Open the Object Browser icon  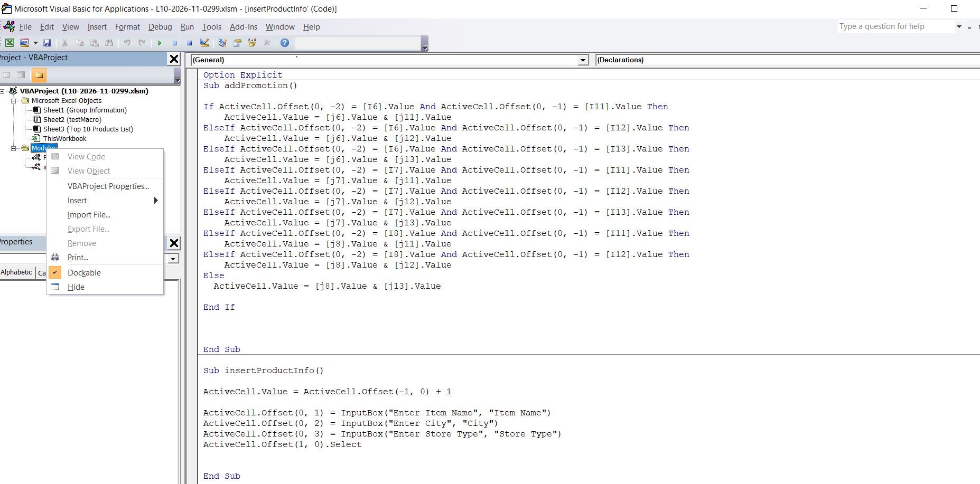point(253,43)
